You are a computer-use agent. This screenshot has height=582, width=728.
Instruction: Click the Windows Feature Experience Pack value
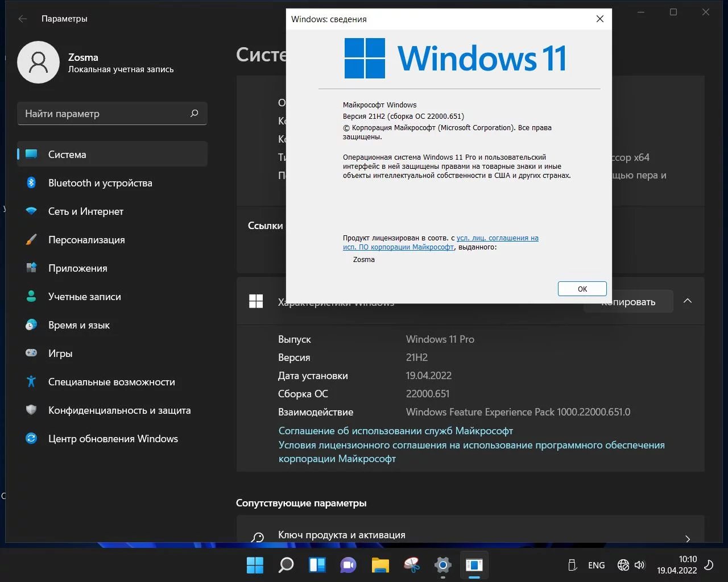click(518, 412)
